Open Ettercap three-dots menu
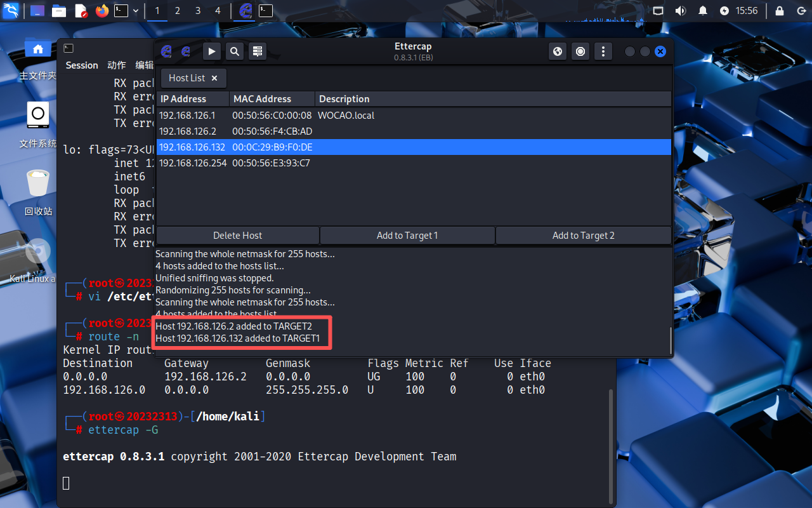Image resolution: width=812 pixels, height=508 pixels. tap(603, 51)
